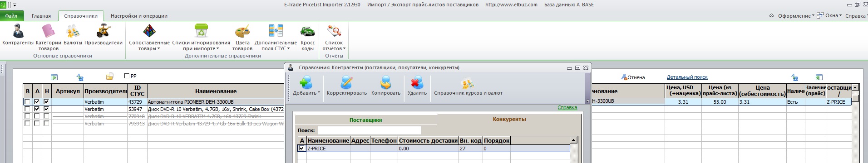Open the Справка dropdown at top right
Screen dimensions: 868x163
pyautogui.click(x=857, y=16)
